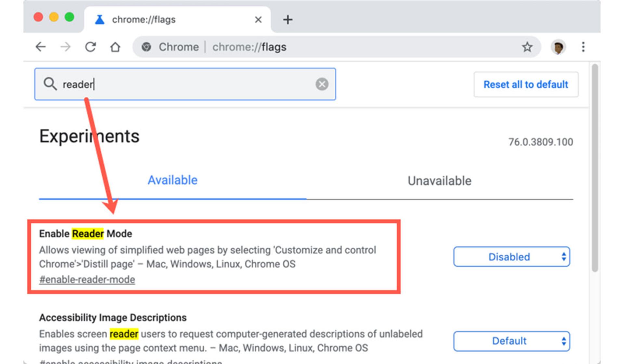Screen dimensions: 624x364
Task: Click the Enable Reader Mode title
Action: 85,234
